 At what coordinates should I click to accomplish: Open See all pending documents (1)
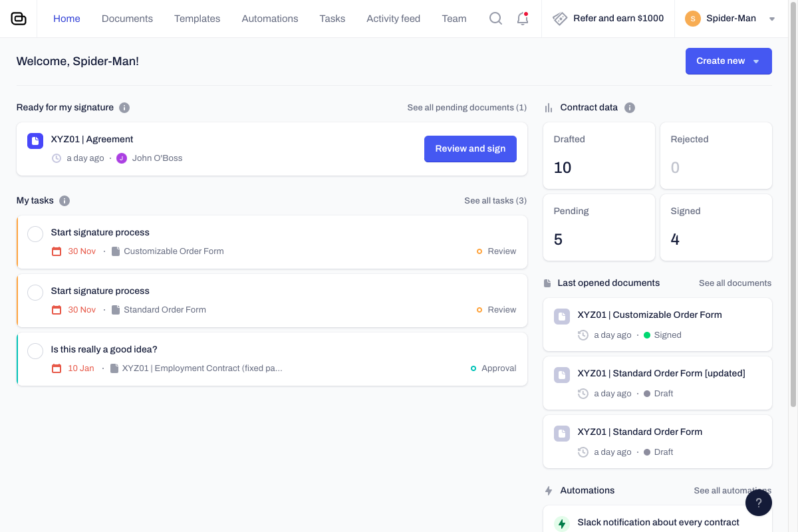click(x=467, y=108)
